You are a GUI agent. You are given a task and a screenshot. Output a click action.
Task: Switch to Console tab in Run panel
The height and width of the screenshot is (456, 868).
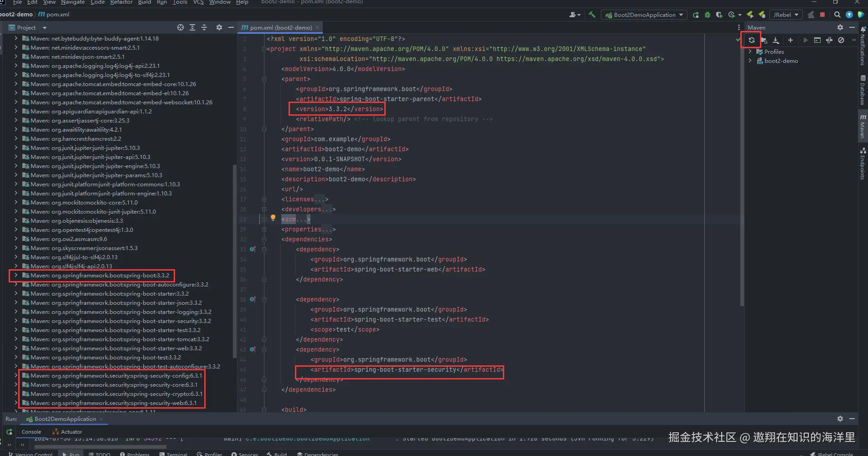31,431
